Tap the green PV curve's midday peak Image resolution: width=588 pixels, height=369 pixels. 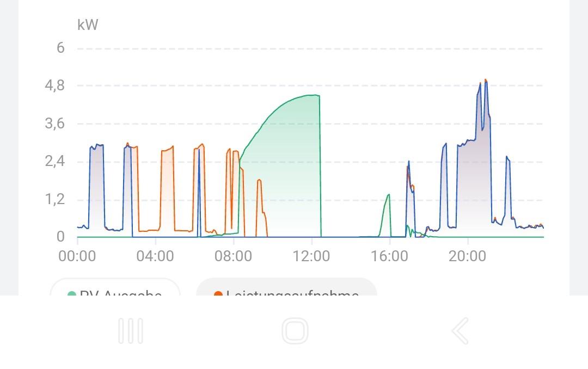(x=311, y=96)
